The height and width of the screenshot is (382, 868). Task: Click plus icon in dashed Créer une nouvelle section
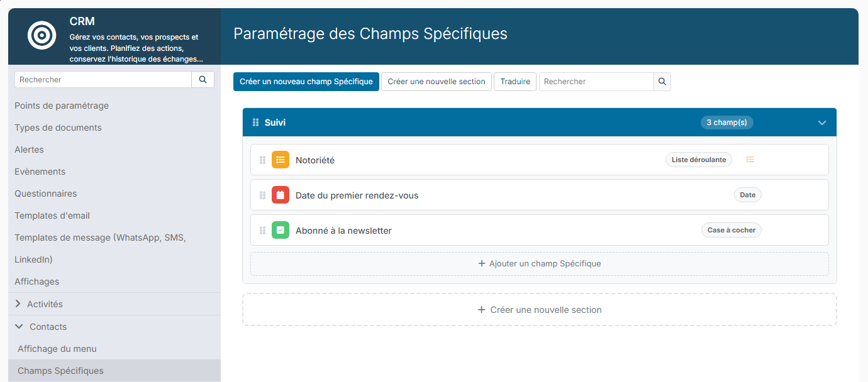pos(481,310)
